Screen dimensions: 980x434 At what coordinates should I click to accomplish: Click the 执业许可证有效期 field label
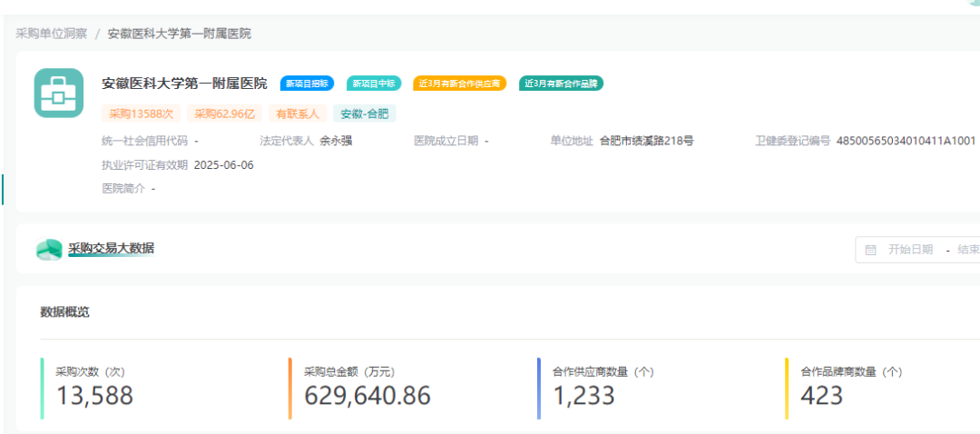click(x=144, y=165)
